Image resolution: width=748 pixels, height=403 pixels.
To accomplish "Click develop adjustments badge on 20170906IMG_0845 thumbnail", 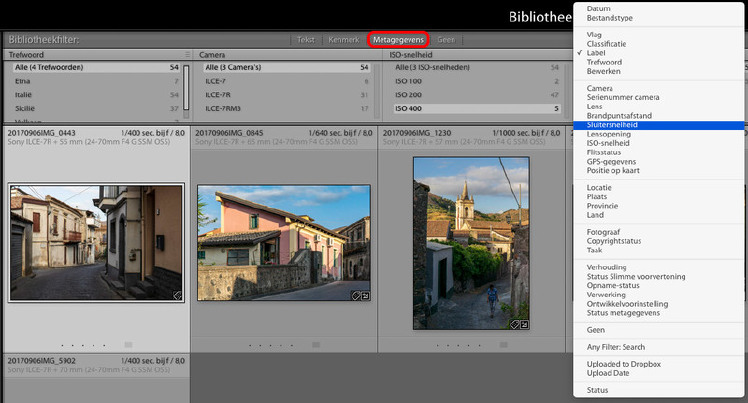I will pos(365,296).
